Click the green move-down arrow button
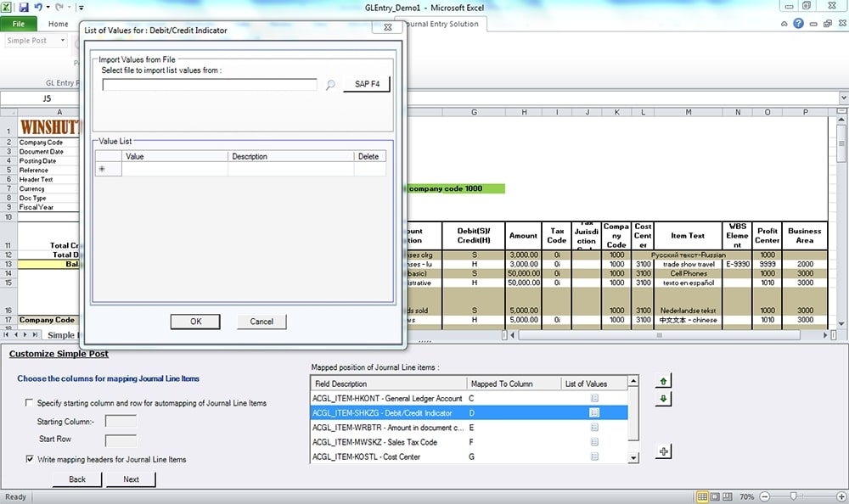Screen dimensions: 849x504 tap(664, 399)
